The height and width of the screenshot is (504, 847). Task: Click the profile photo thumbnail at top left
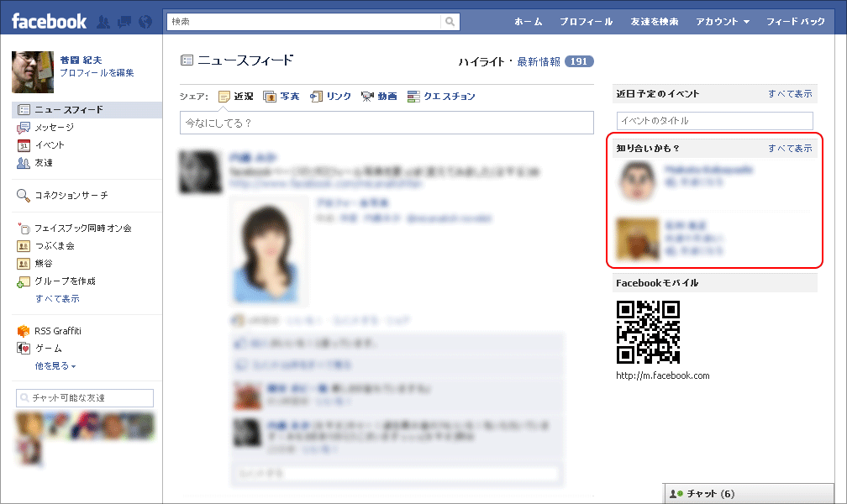point(33,72)
